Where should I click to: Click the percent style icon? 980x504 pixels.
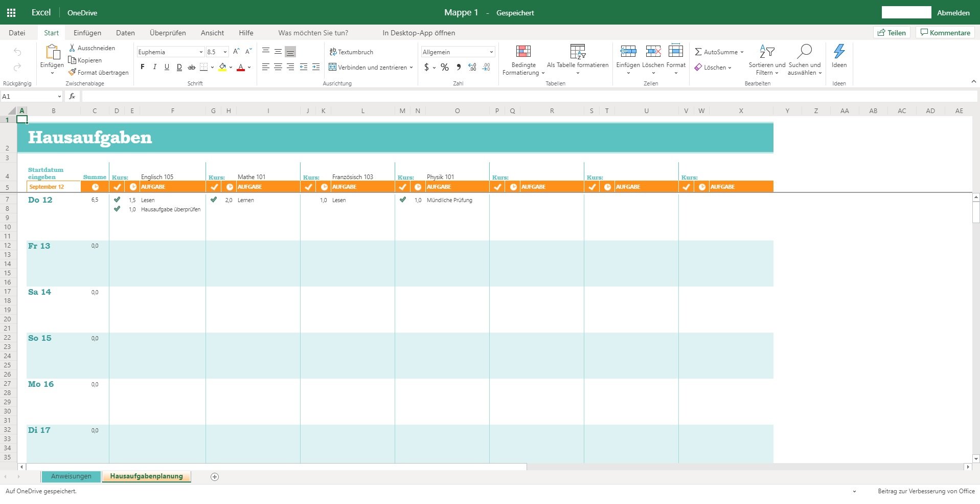pyautogui.click(x=445, y=67)
